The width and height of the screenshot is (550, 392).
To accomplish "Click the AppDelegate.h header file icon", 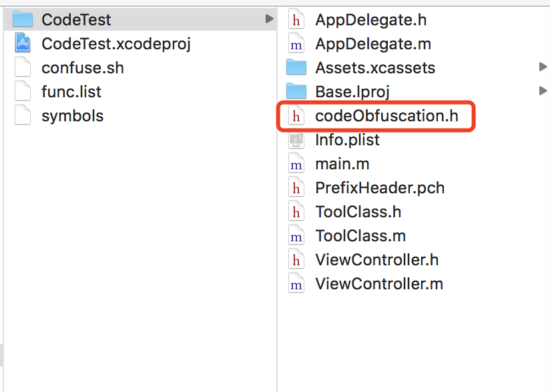I will [x=296, y=19].
